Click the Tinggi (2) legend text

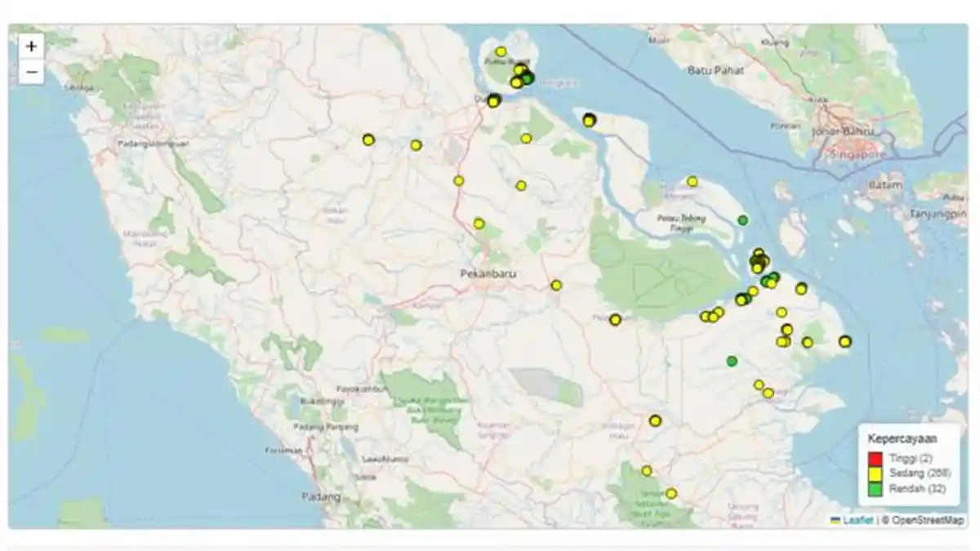tap(910, 459)
